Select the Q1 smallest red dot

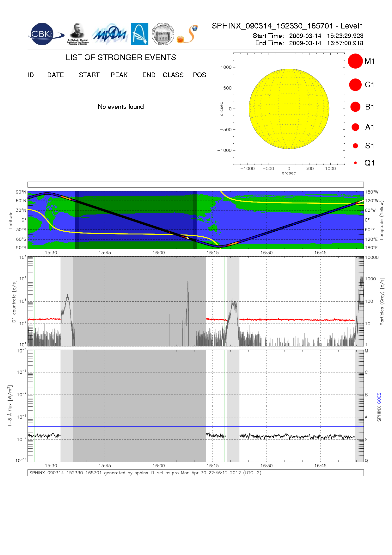point(355,163)
